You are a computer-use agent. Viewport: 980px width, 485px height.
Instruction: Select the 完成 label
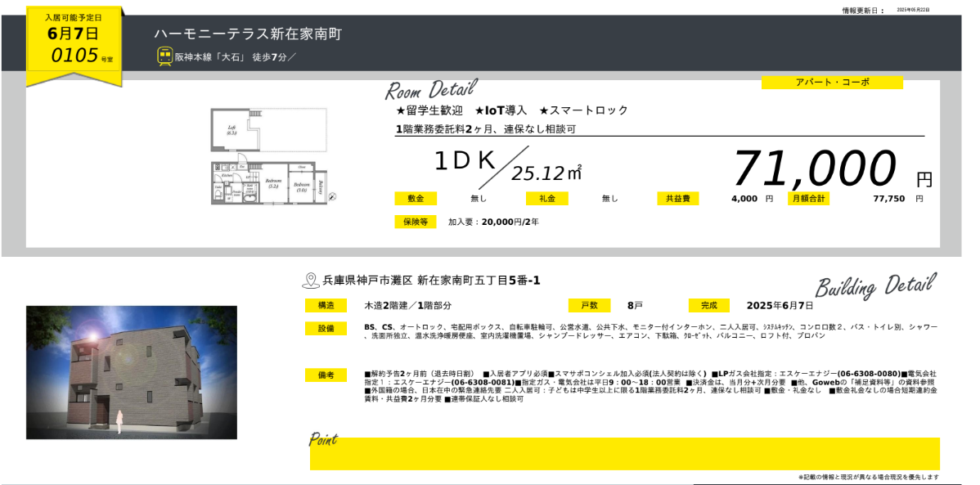pos(708,306)
